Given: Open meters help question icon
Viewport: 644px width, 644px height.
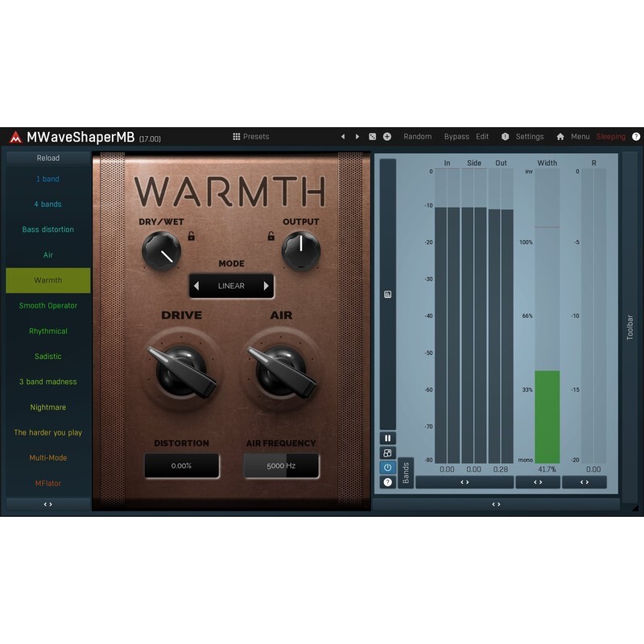Looking at the screenshot, I should coord(388,482).
